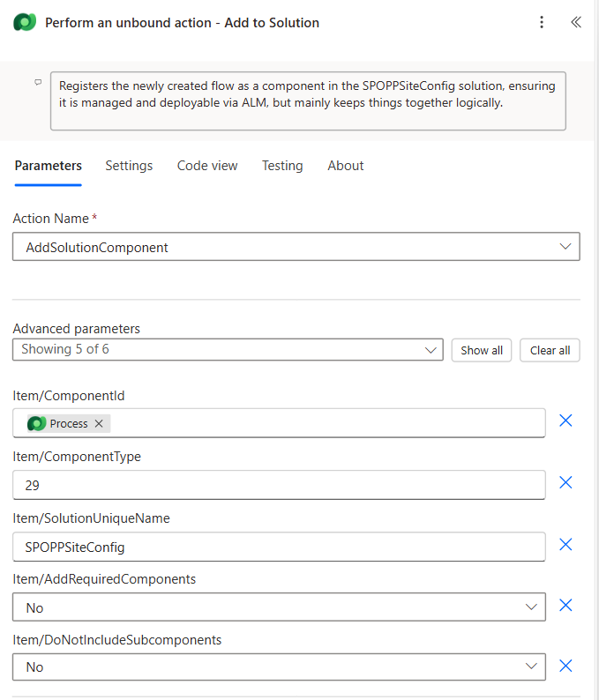Image resolution: width=599 pixels, height=700 pixels.
Task: Remove the Item/AddRequiredComponents parameter
Action: coord(565,606)
